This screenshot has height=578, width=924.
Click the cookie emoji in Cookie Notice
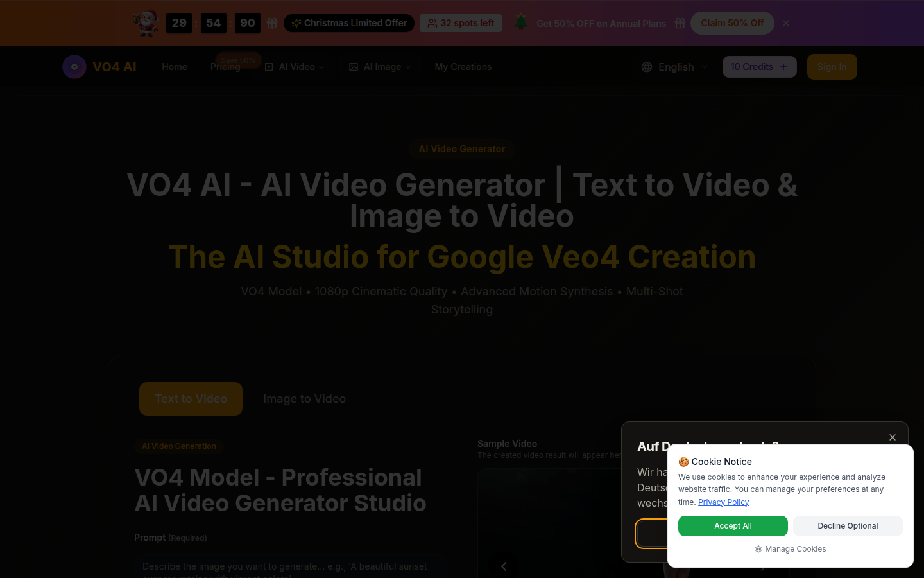click(683, 462)
